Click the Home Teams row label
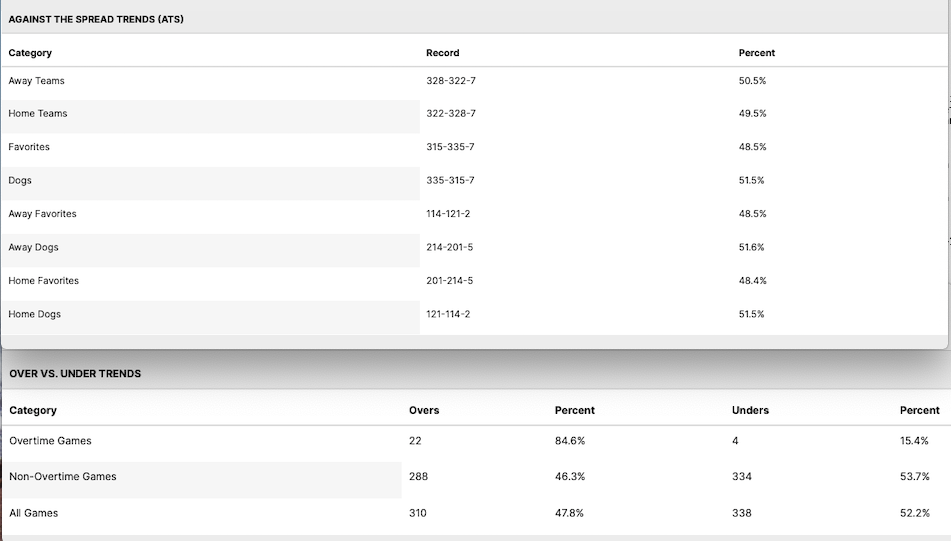951x541 pixels. [38, 114]
